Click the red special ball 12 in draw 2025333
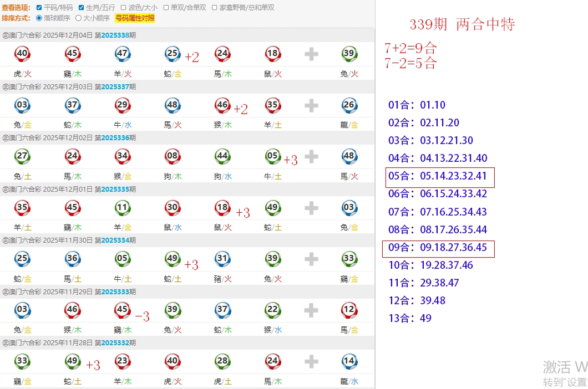This screenshot has height=389, width=588. (x=349, y=310)
